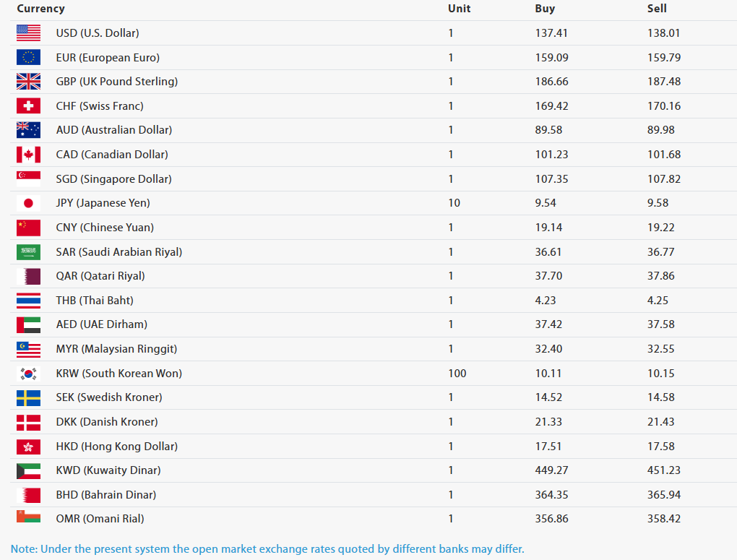
Task: Click the Saudi Arabian flag icon
Action: [28, 252]
